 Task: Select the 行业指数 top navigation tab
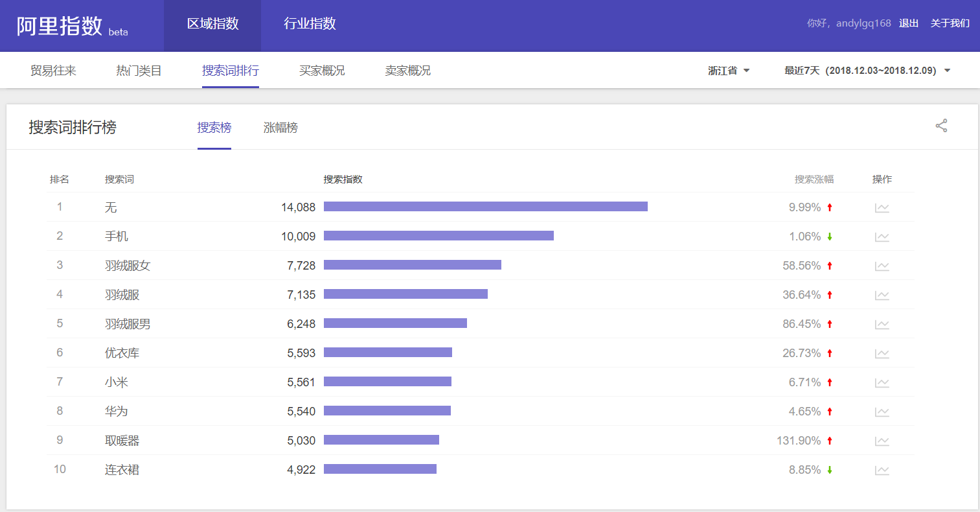point(310,24)
